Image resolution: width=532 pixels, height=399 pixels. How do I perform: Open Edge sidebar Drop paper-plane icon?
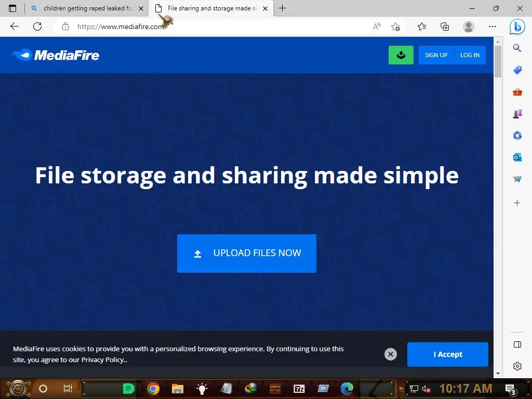coord(517,179)
